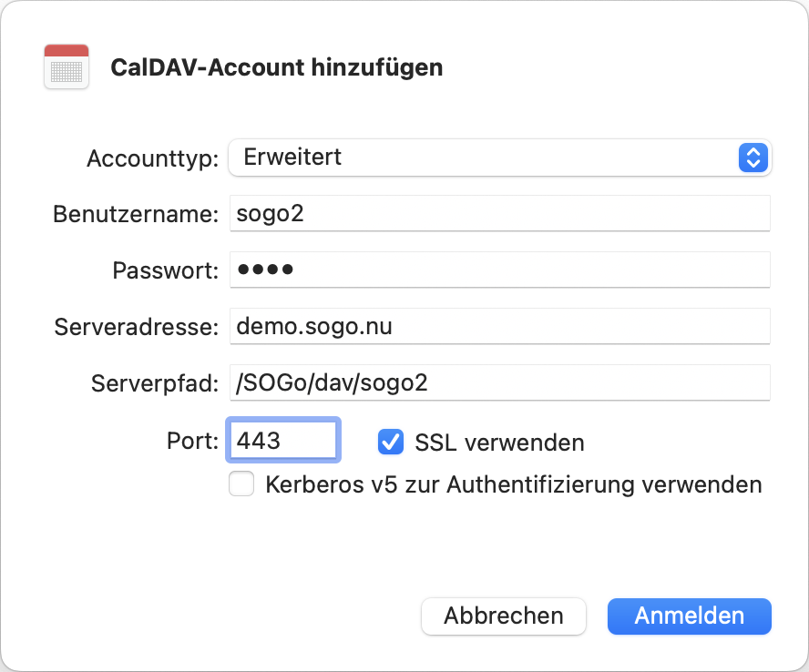
Task: Click the 'Passwort:' label
Action: 165,271
